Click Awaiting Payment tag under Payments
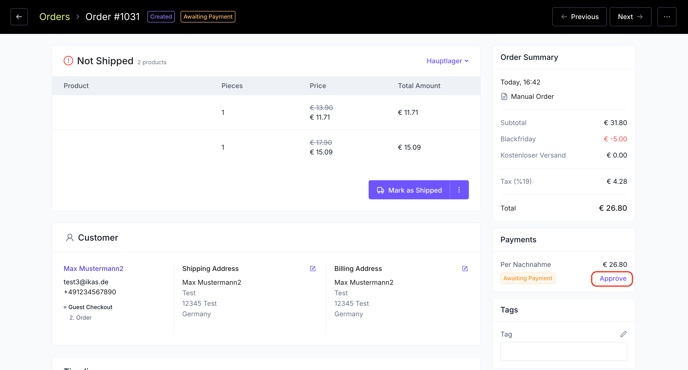The width and height of the screenshot is (688, 370). (528, 278)
